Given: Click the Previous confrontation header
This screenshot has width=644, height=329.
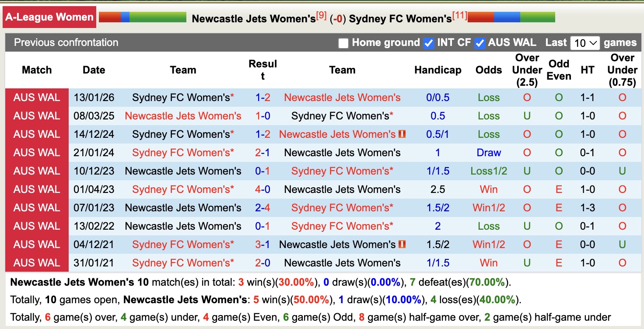Looking at the screenshot, I should click(x=66, y=42).
